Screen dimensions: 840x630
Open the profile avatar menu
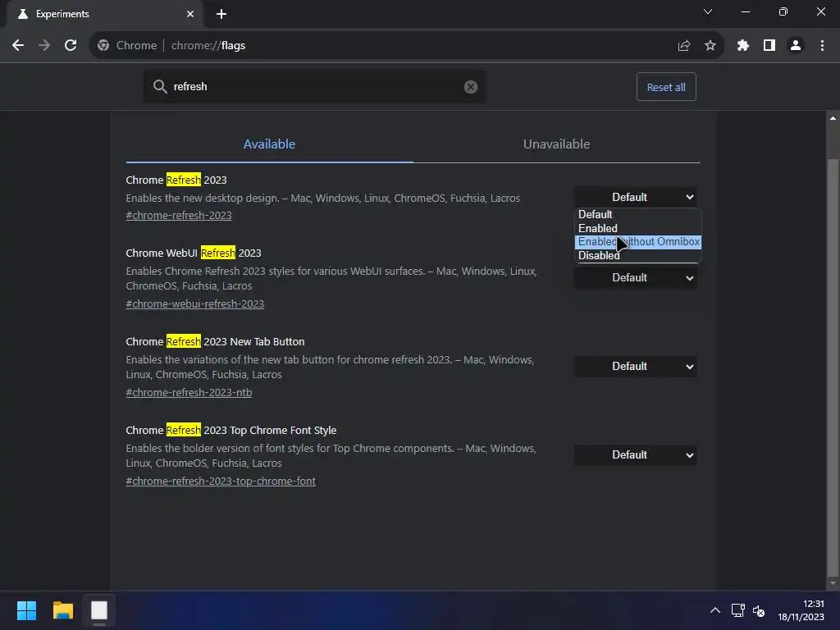click(x=796, y=46)
